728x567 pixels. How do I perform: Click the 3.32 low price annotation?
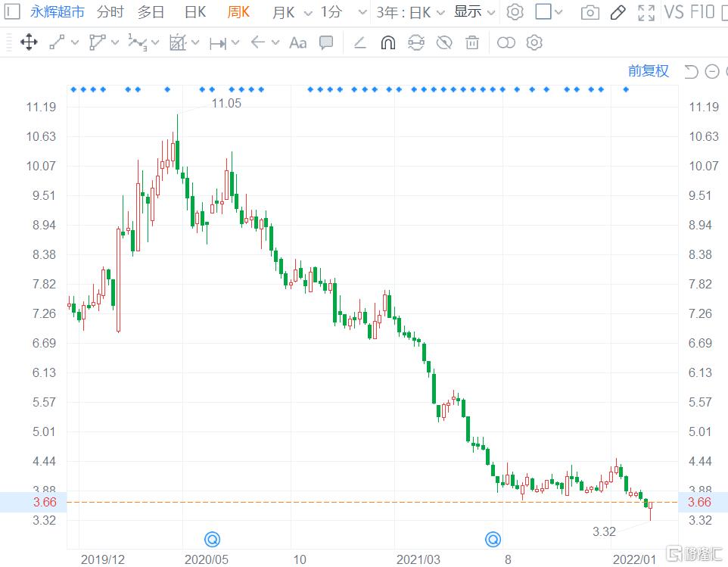click(604, 531)
